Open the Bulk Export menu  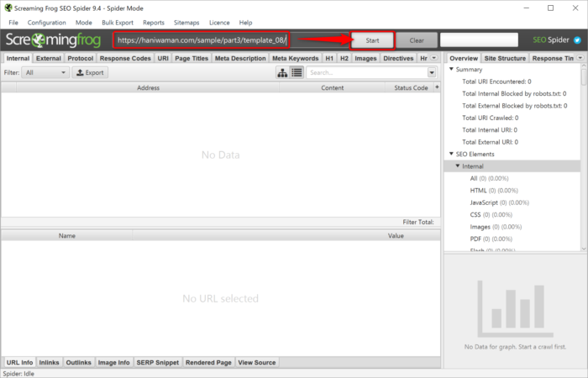point(118,23)
